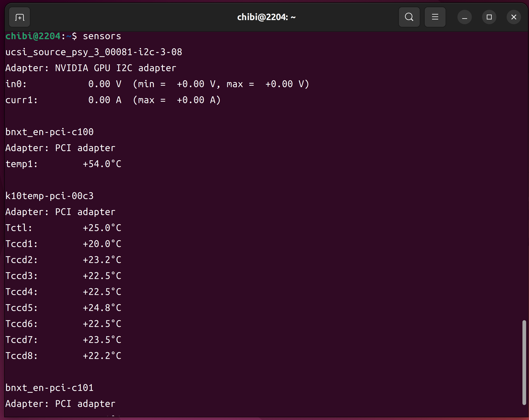Click the NVIDIA GPU I2C adapter line

pyautogui.click(x=91, y=68)
